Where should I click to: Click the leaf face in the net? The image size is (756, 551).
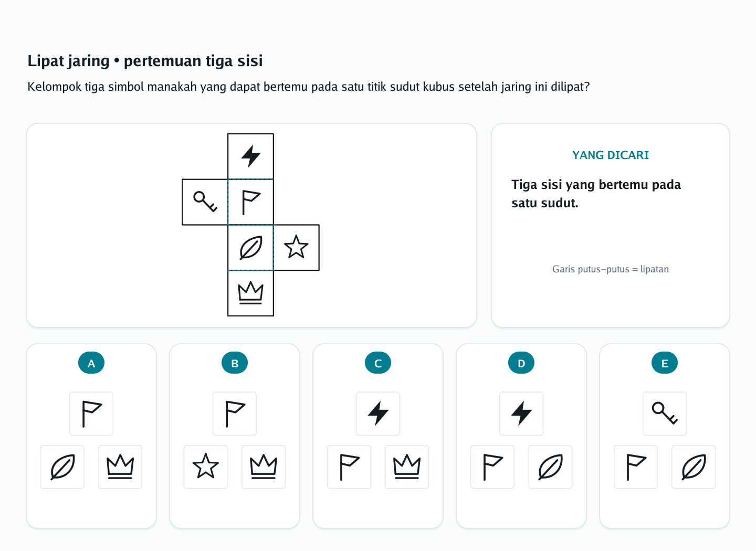250,248
